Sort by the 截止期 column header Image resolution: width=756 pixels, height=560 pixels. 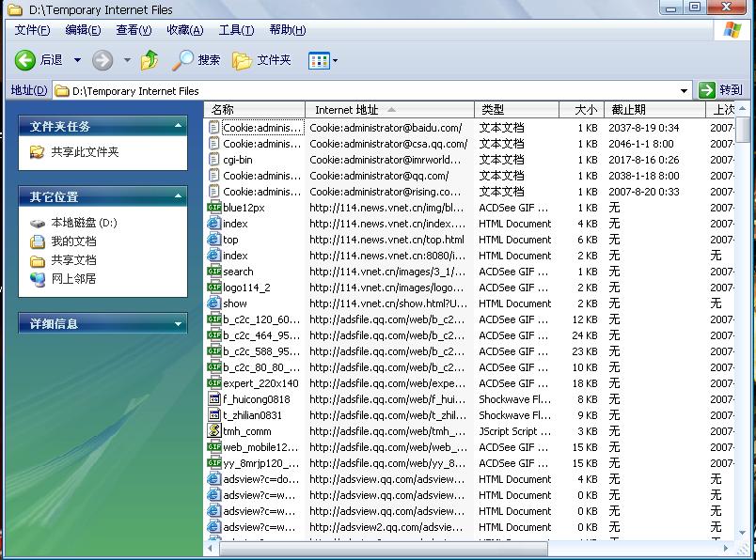coord(654,110)
